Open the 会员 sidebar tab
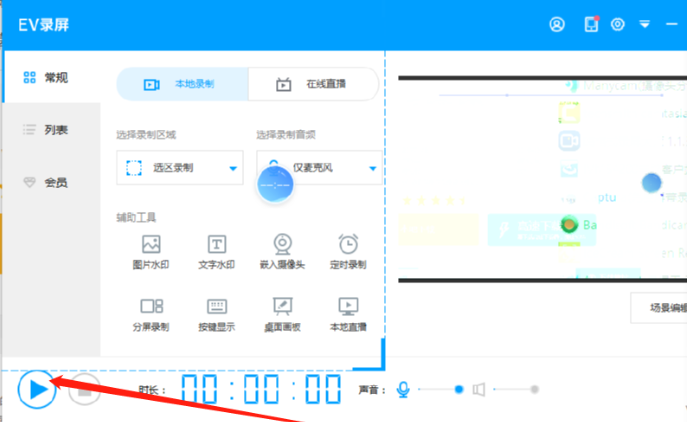Image resolution: width=687 pixels, height=422 pixels. pyautogui.click(x=52, y=182)
